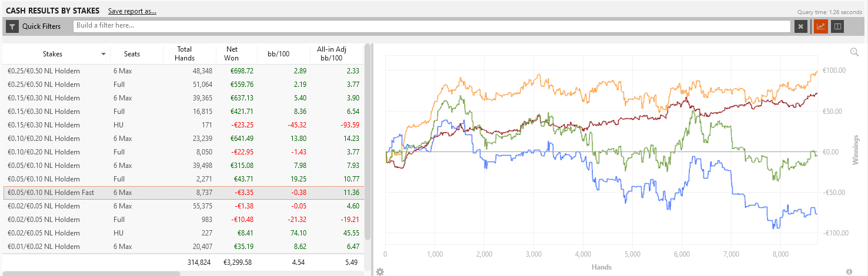868x276 pixels.
Task: Click the table horizontal scrollbar
Action: click(x=91, y=274)
